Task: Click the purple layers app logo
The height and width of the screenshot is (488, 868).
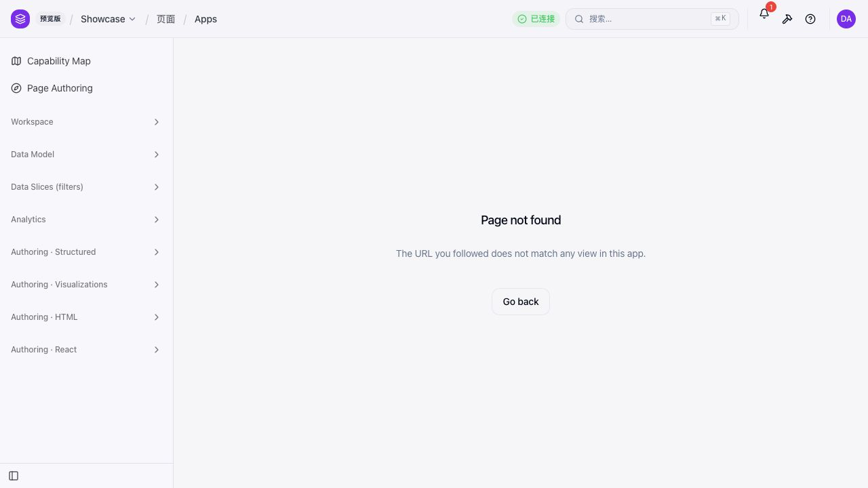Action: (20, 19)
